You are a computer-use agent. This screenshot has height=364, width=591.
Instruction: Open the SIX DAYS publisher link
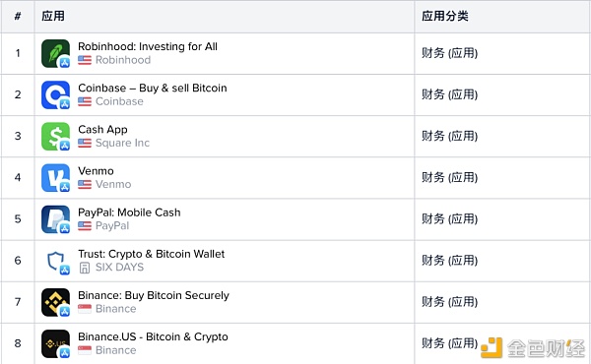click(119, 268)
